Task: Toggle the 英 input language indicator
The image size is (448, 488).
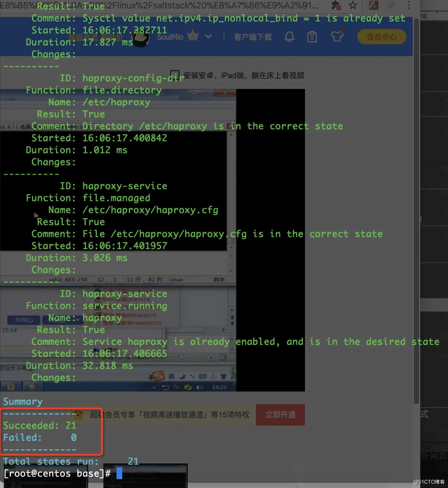Action: [172, 377]
